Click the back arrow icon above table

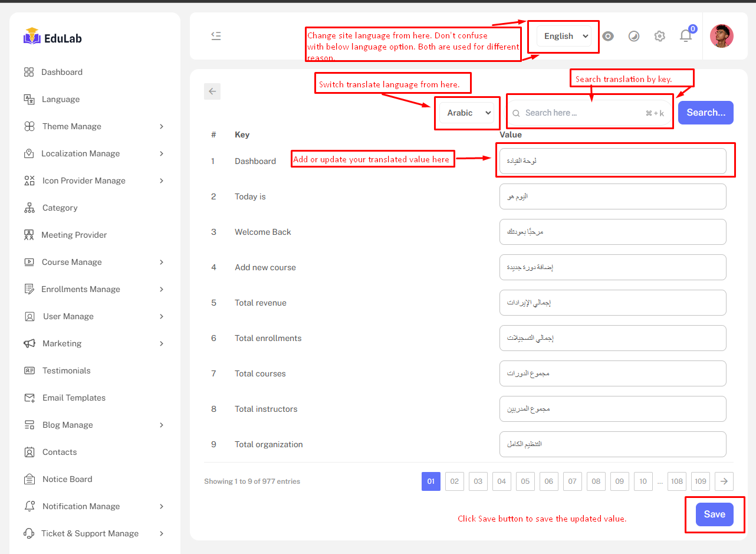(x=212, y=91)
